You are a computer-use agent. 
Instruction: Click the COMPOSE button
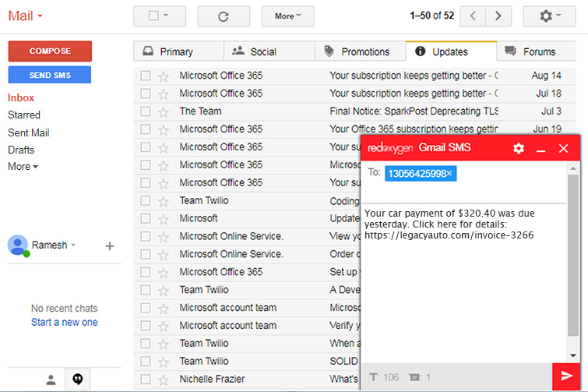click(50, 51)
